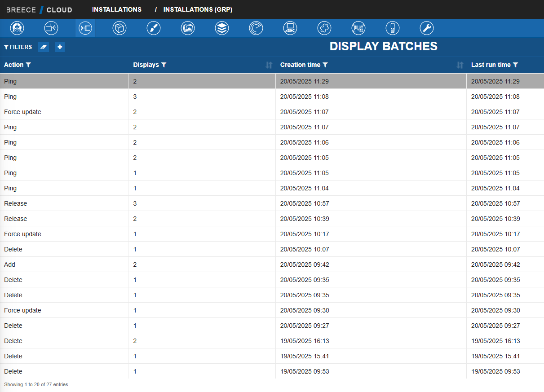544x392 pixels.
Task: Select the Delete row from 19/05/2025 16:13
Action: 272,341
